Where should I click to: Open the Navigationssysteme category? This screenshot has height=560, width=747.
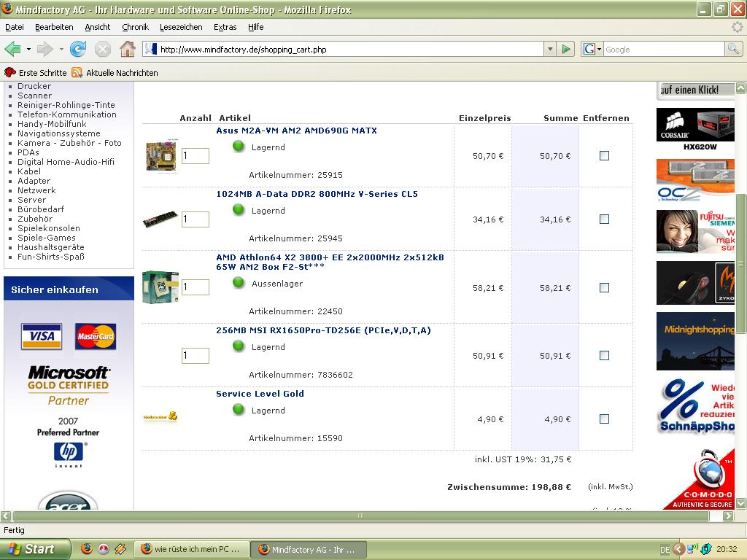[x=59, y=133]
